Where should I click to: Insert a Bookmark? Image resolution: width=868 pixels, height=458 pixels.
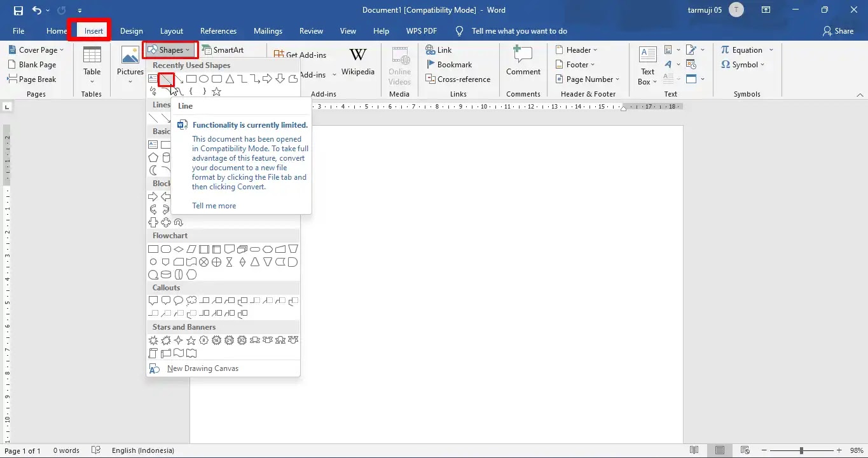[448, 65]
